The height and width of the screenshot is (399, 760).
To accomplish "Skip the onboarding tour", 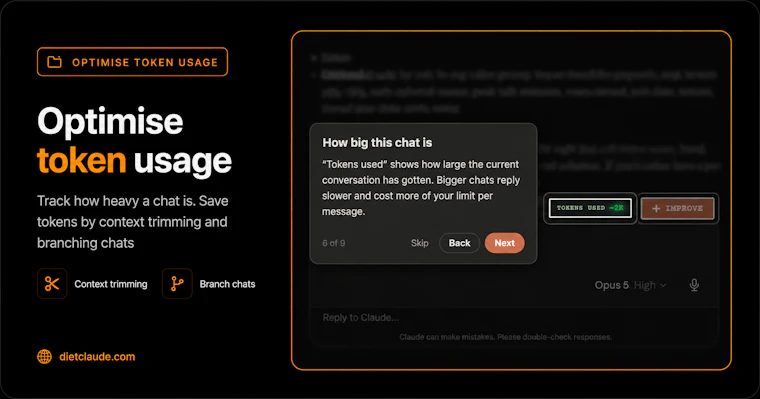I will tap(420, 243).
